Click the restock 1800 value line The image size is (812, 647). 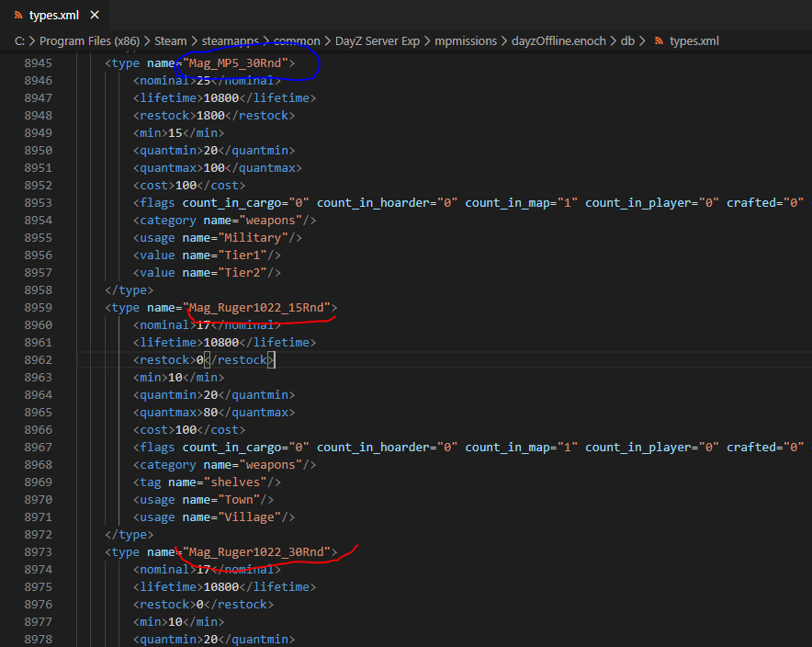[214, 116]
